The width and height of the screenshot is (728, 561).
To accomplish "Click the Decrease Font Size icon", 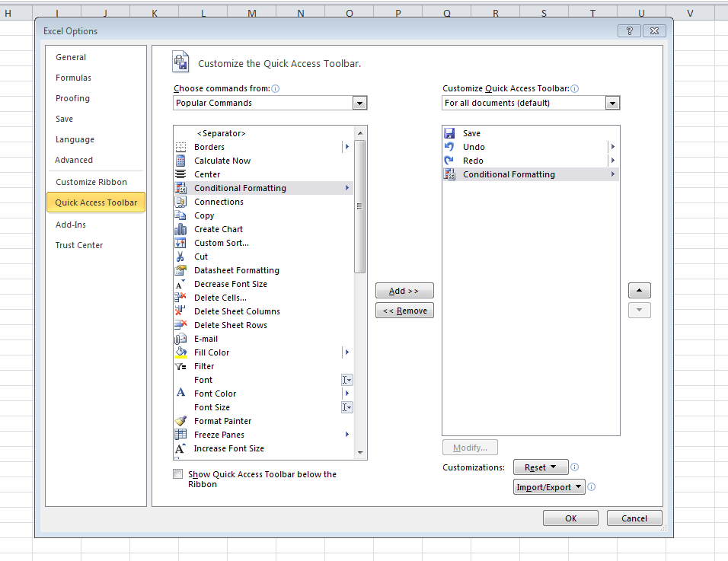I will pos(180,284).
